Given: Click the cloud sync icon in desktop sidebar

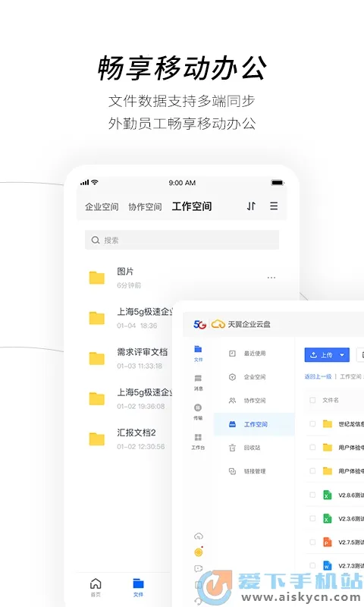Looking at the screenshot, I should (x=199, y=536).
